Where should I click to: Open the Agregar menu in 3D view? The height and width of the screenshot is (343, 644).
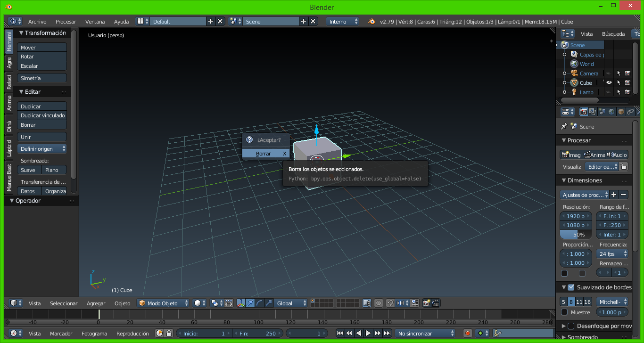click(x=96, y=303)
